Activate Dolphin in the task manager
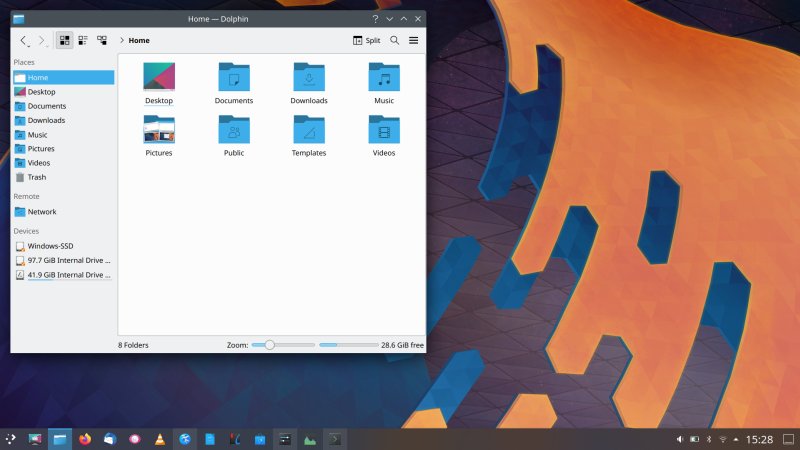Image resolution: width=800 pixels, height=450 pixels. [60, 439]
